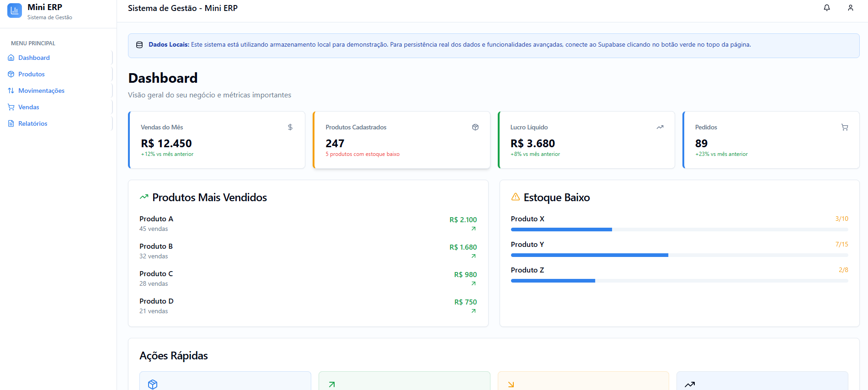Open notifications bell icon

point(827,8)
